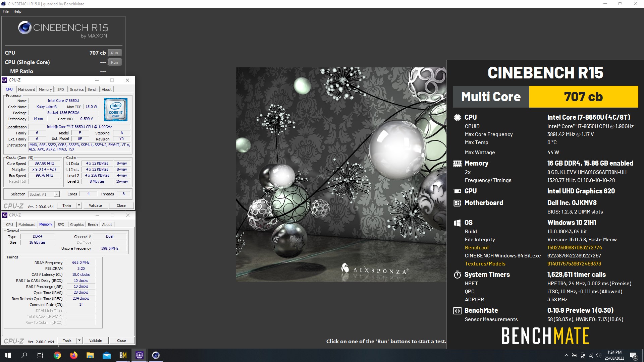Switch to SPD tab in CPU-Z Processor window

coord(60,89)
